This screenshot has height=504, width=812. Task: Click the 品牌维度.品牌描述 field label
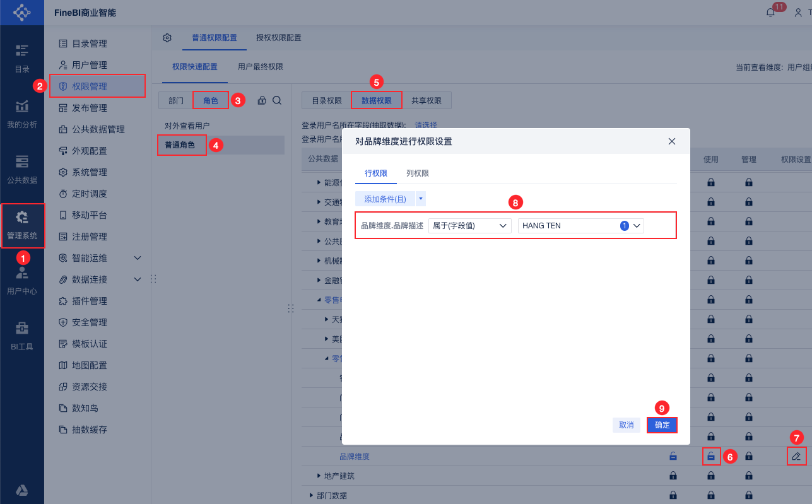[x=392, y=226]
